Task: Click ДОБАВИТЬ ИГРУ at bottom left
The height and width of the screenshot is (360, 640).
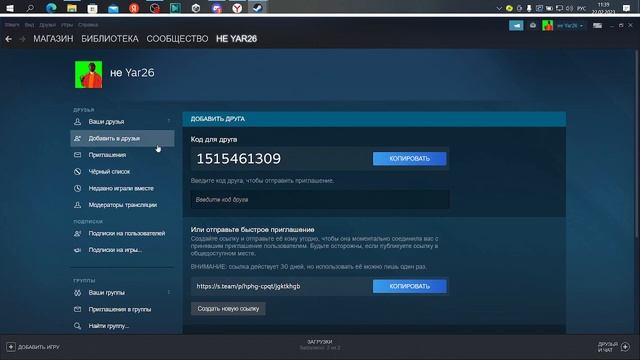Action: pos(33,347)
